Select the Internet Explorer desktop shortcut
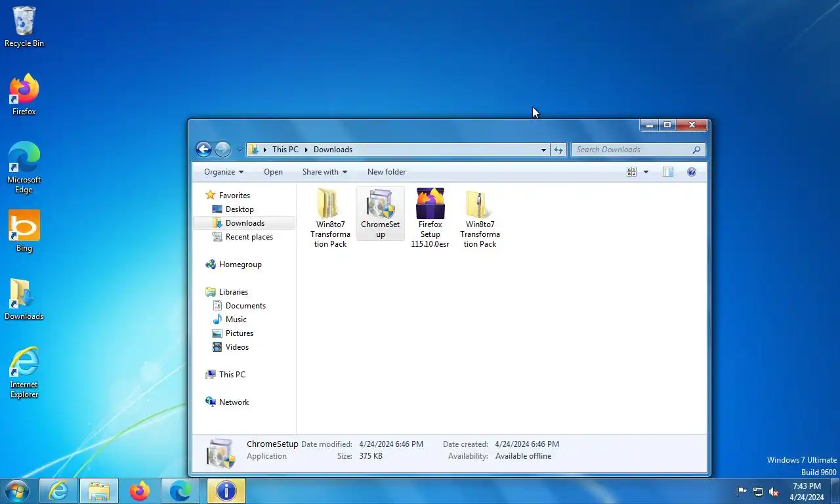 pyautogui.click(x=24, y=373)
